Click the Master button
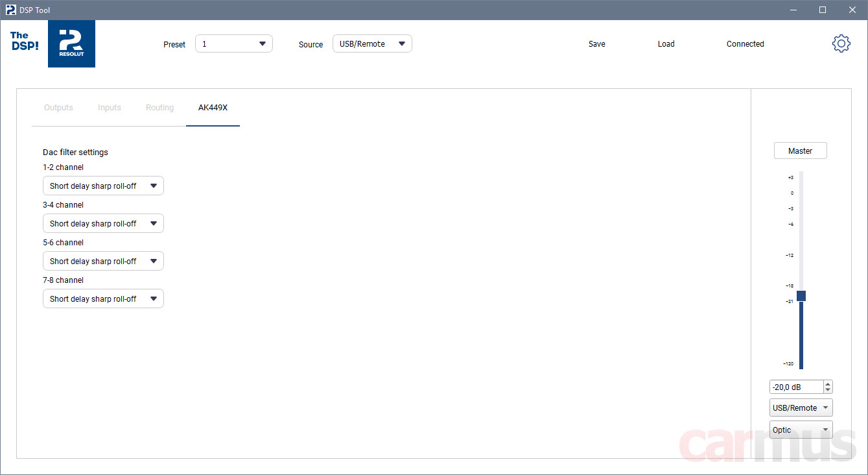 801,151
